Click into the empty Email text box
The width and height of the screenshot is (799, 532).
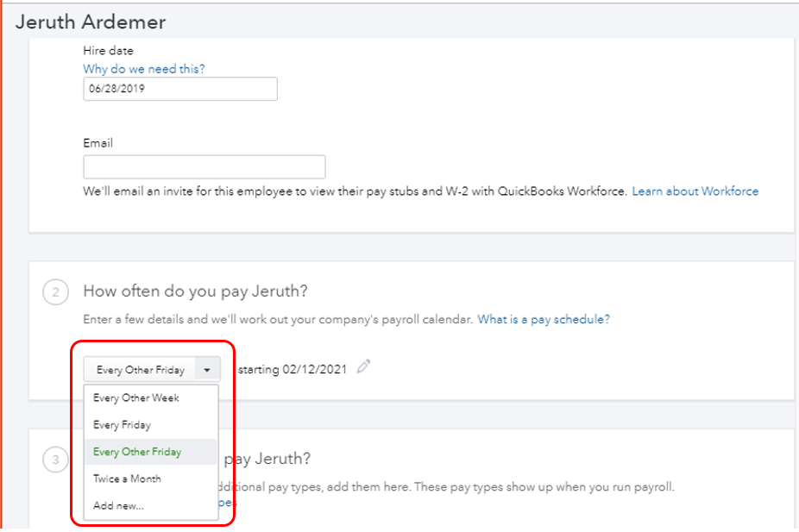click(x=204, y=167)
